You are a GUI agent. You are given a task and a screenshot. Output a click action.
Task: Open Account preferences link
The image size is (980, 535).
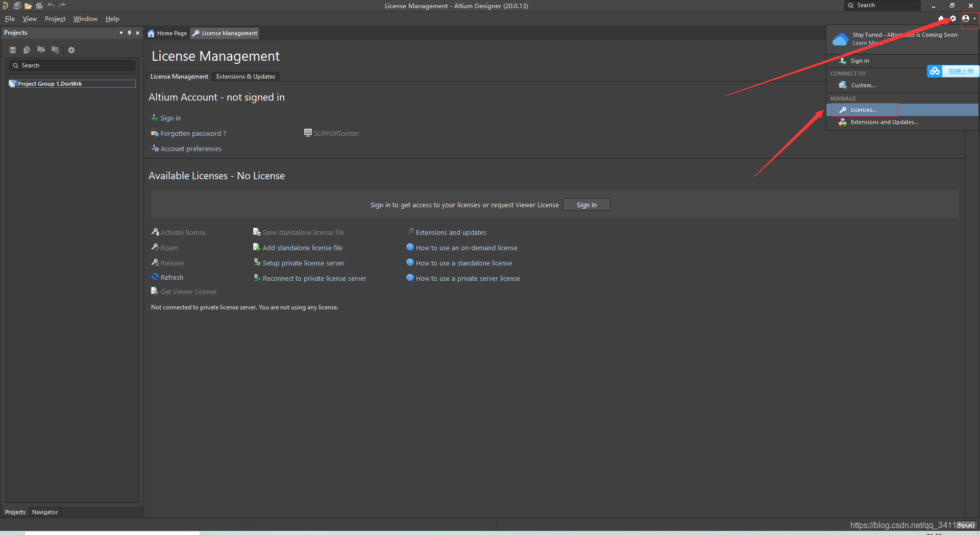[x=191, y=149]
